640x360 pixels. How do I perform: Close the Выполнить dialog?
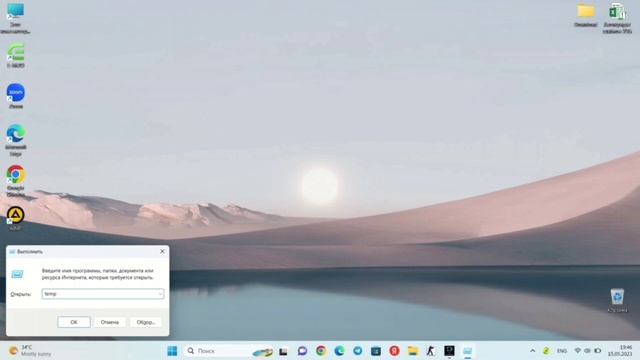pyautogui.click(x=162, y=251)
